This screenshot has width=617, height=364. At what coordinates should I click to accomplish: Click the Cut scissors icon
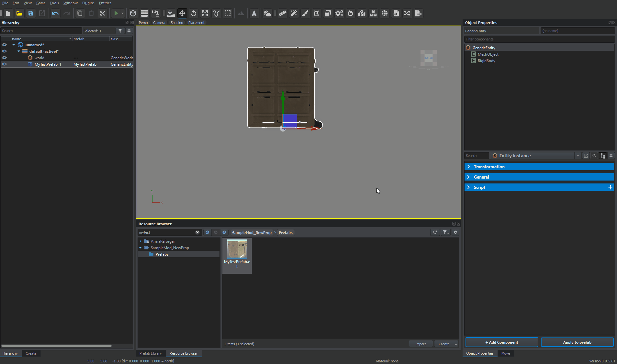click(103, 13)
